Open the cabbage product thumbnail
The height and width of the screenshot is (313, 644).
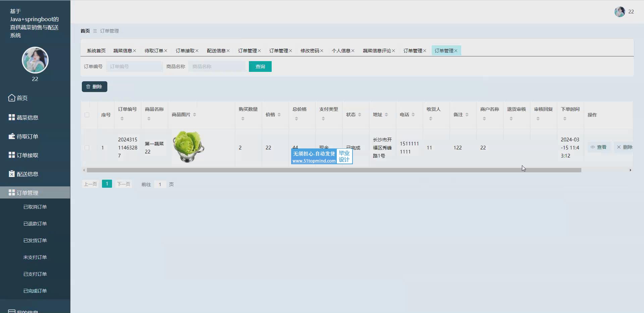pyautogui.click(x=189, y=147)
